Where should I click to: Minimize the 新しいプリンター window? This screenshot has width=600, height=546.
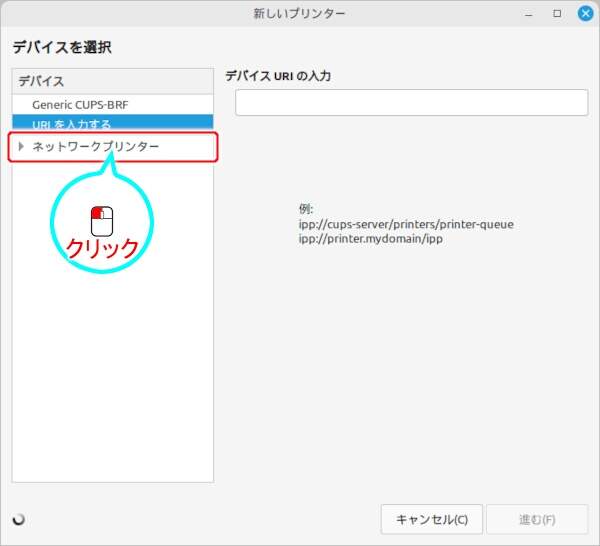[529, 15]
